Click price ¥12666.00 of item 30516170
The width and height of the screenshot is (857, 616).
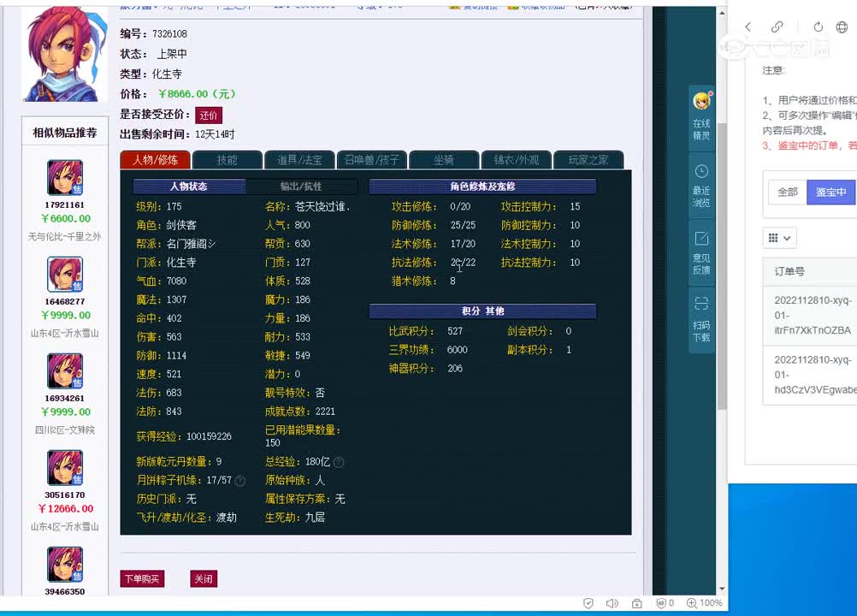66,509
